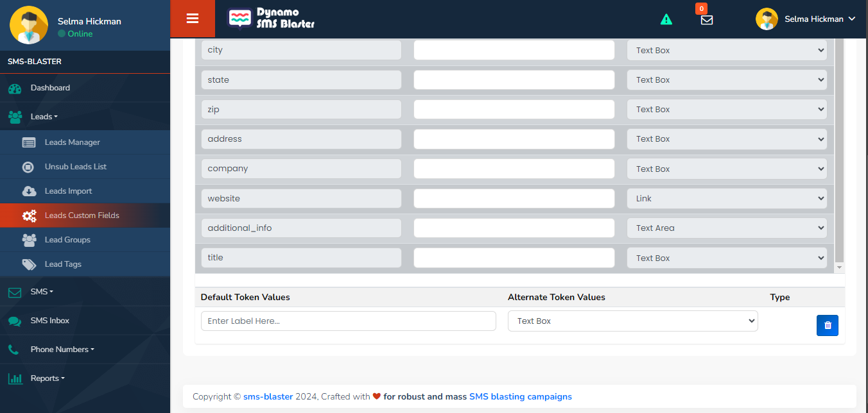This screenshot has height=413, width=868.
Task: Click the Enter Label Here input
Action: pos(349,321)
